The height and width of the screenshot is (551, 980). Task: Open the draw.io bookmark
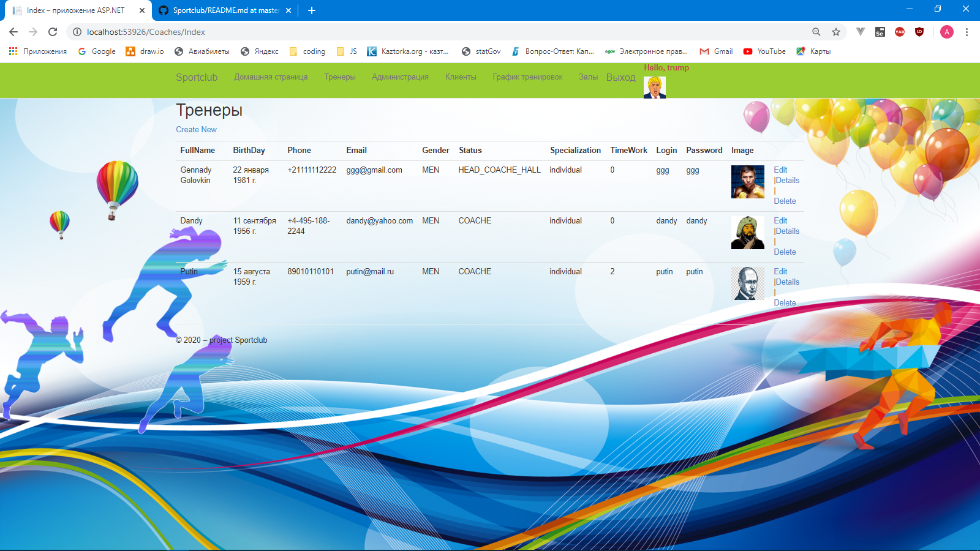[x=145, y=51]
